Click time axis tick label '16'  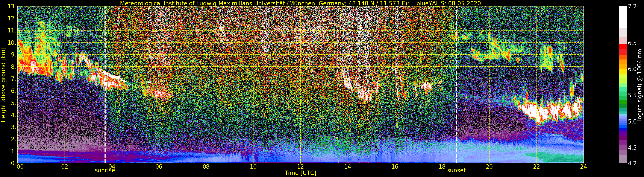tap(395, 167)
